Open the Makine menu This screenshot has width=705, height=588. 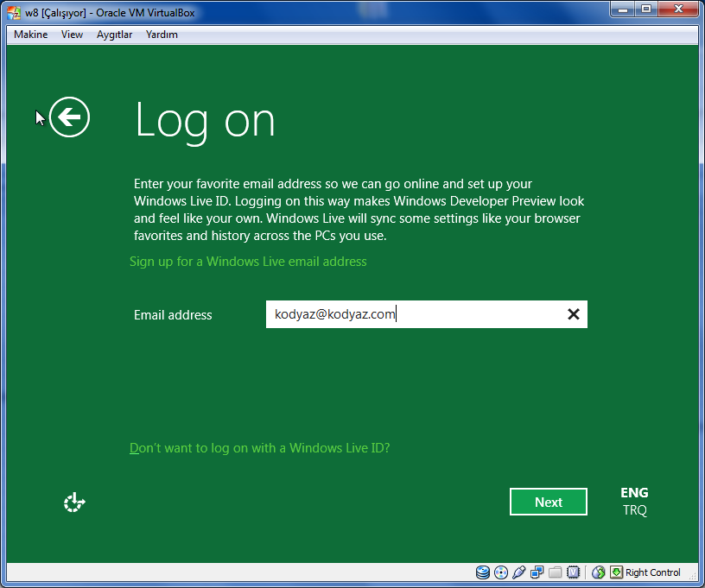pyautogui.click(x=30, y=35)
